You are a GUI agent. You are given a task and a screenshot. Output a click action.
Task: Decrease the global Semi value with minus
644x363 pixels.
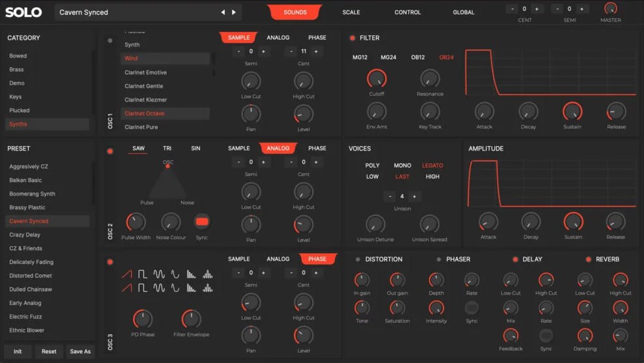click(x=558, y=9)
